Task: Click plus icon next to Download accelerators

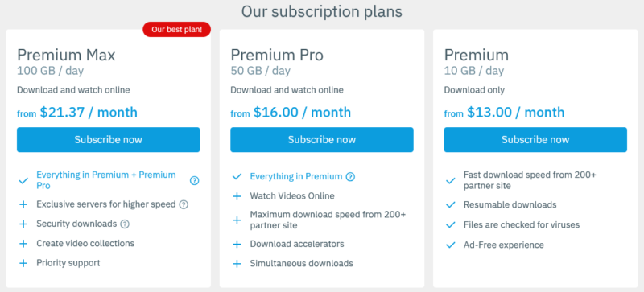Action: coord(237,245)
